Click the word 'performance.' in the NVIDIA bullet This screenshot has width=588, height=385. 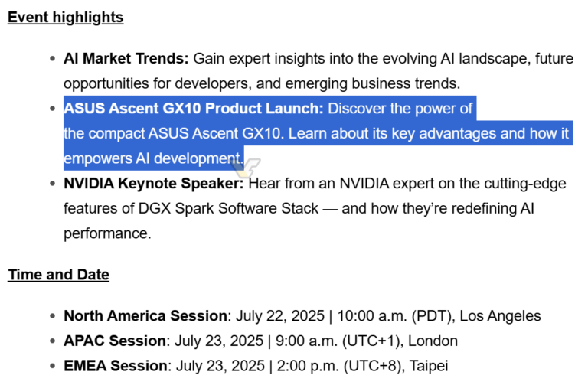click(x=107, y=233)
